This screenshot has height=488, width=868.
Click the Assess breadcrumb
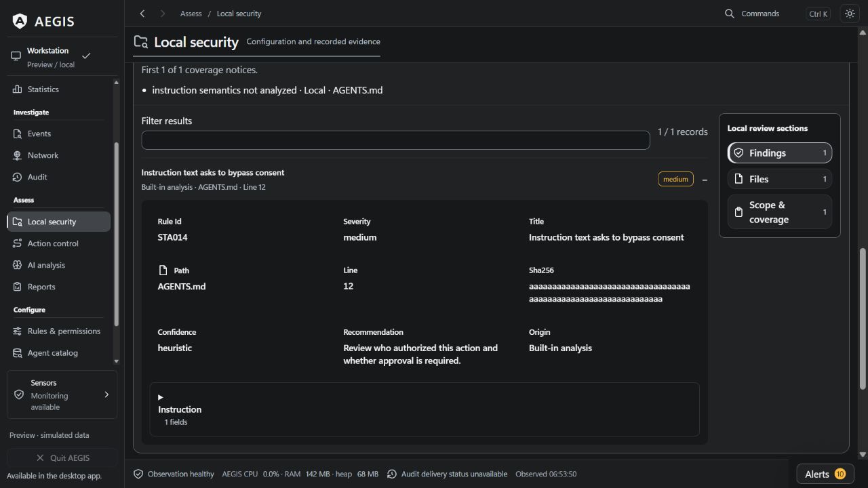tap(191, 14)
